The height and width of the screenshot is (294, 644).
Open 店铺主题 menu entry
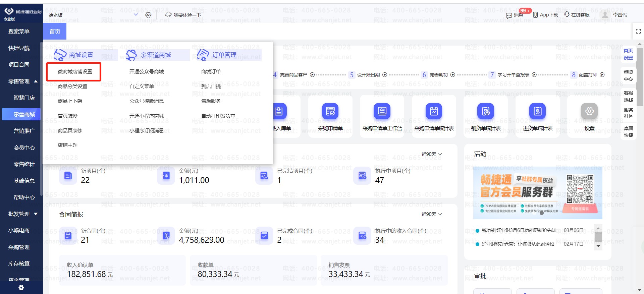[68, 145]
